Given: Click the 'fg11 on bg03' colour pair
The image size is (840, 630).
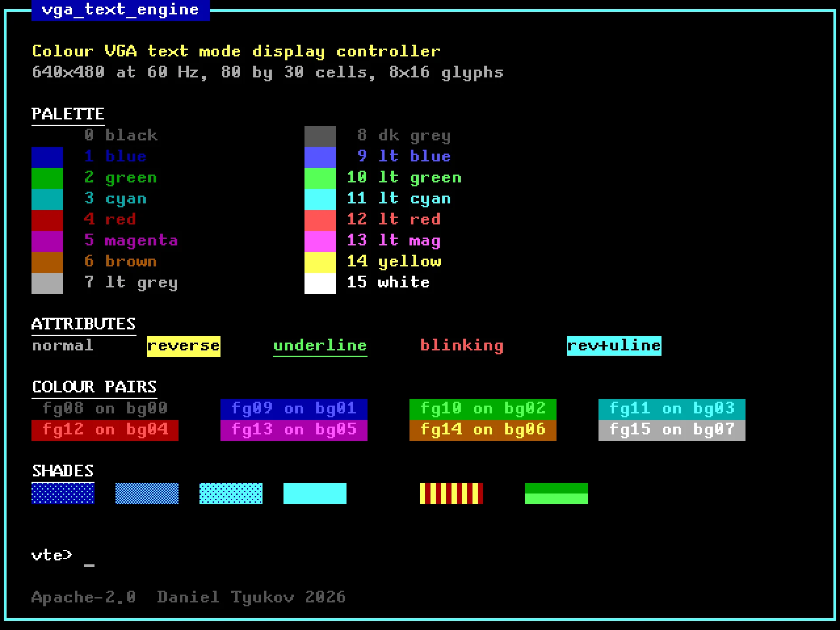Looking at the screenshot, I should pyautogui.click(x=672, y=409).
